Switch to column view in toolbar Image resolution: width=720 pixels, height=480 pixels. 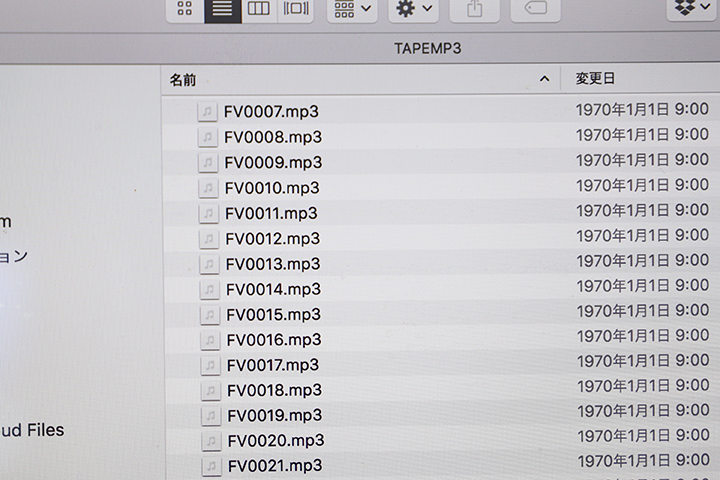coord(259,8)
